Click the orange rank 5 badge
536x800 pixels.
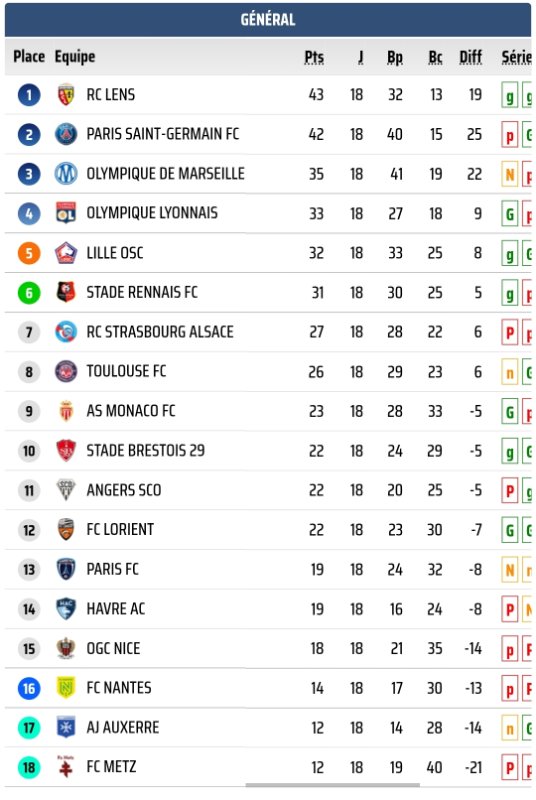29,253
